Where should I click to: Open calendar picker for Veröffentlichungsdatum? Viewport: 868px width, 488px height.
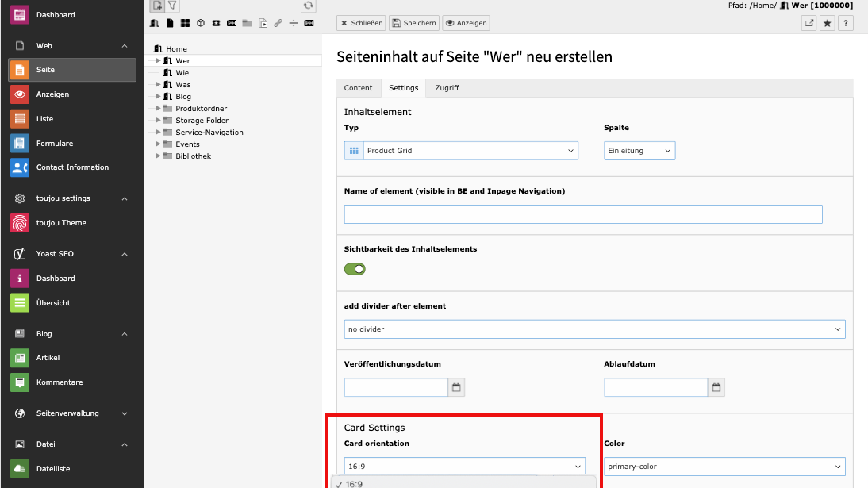pyautogui.click(x=456, y=387)
